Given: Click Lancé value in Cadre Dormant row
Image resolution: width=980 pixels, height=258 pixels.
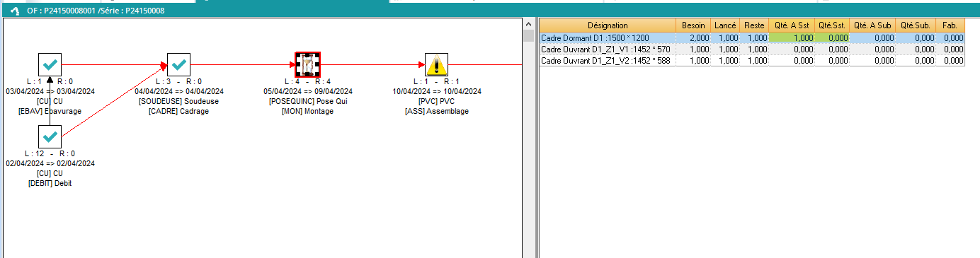Looking at the screenshot, I should [724, 38].
